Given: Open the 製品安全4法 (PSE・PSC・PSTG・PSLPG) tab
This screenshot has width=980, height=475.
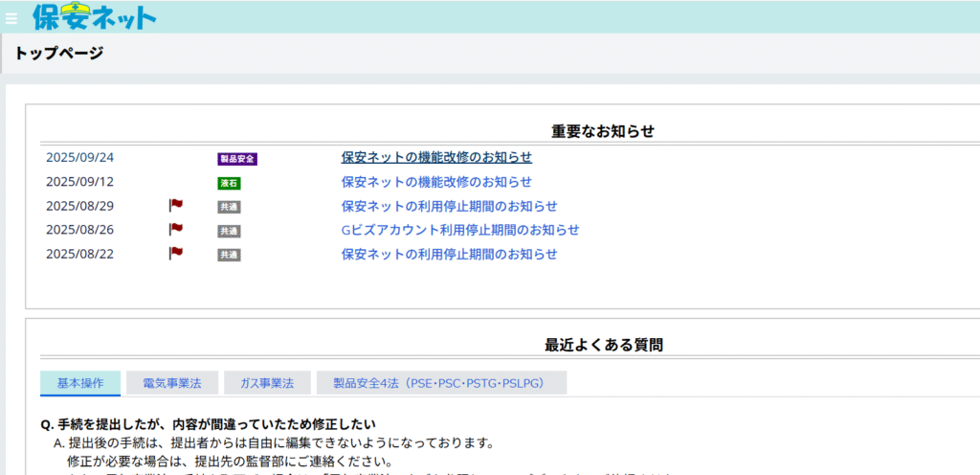Looking at the screenshot, I should (x=441, y=383).
